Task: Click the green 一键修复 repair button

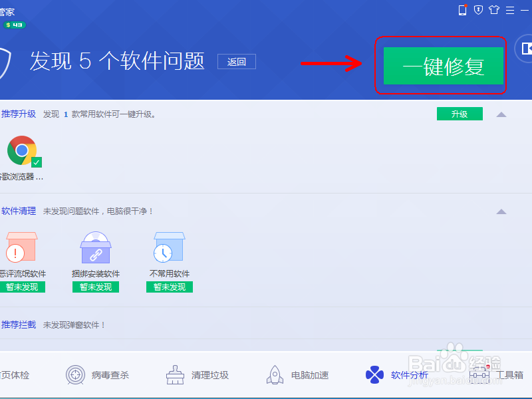Action: [x=442, y=65]
